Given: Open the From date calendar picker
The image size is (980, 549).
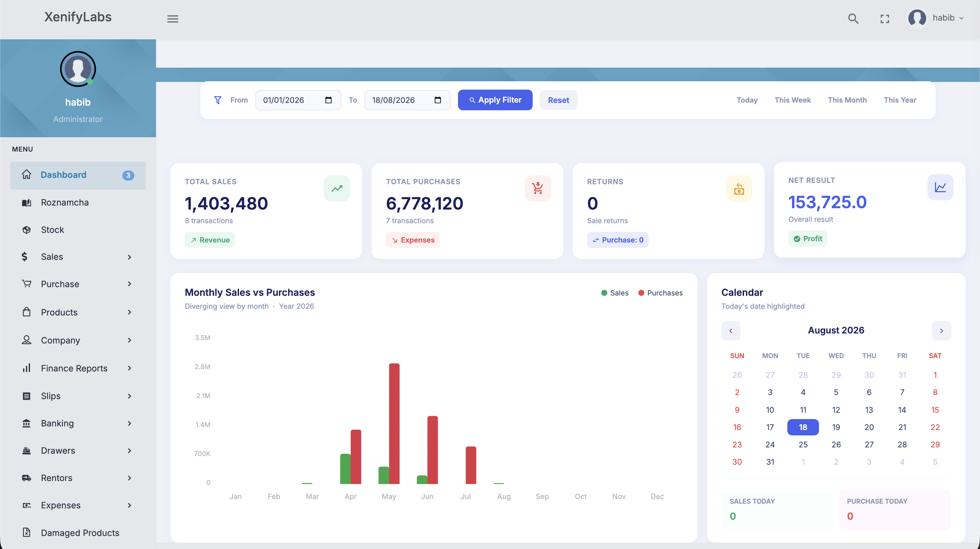Looking at the screenshot, I should pyautogui.click(x=328, y=100).
